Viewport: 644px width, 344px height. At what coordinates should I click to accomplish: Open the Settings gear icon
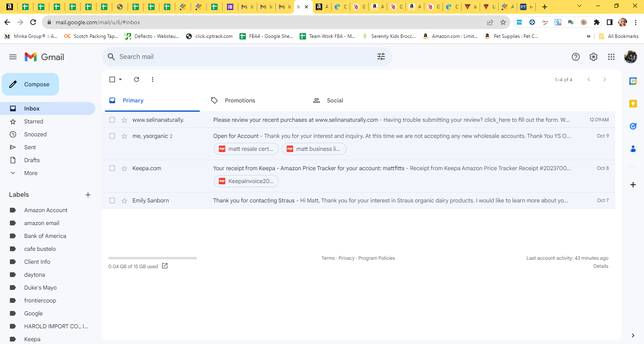[x=594, y=57]
